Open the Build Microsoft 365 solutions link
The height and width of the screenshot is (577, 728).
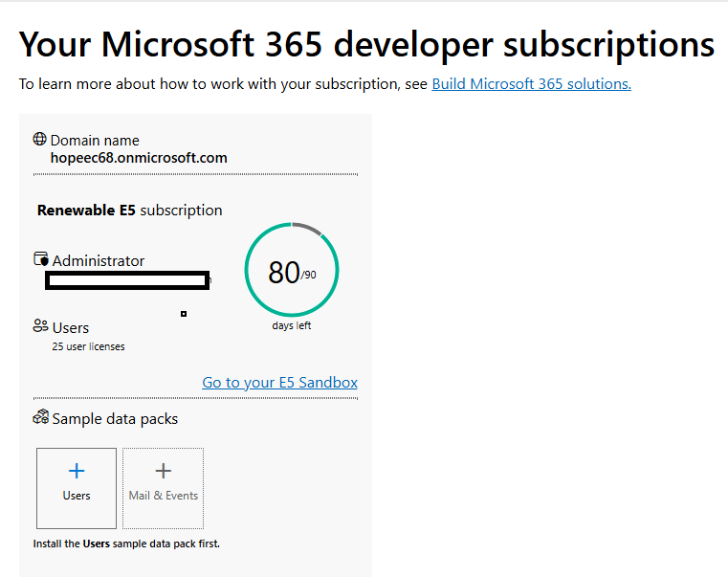tap(531, 83)
